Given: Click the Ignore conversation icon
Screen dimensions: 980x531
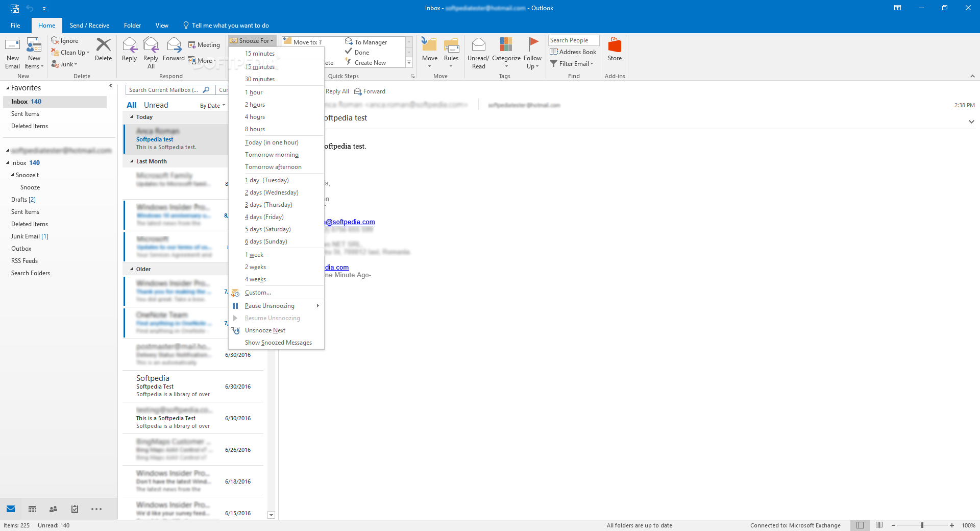Looking at the screenshot, I should [55, 41].
